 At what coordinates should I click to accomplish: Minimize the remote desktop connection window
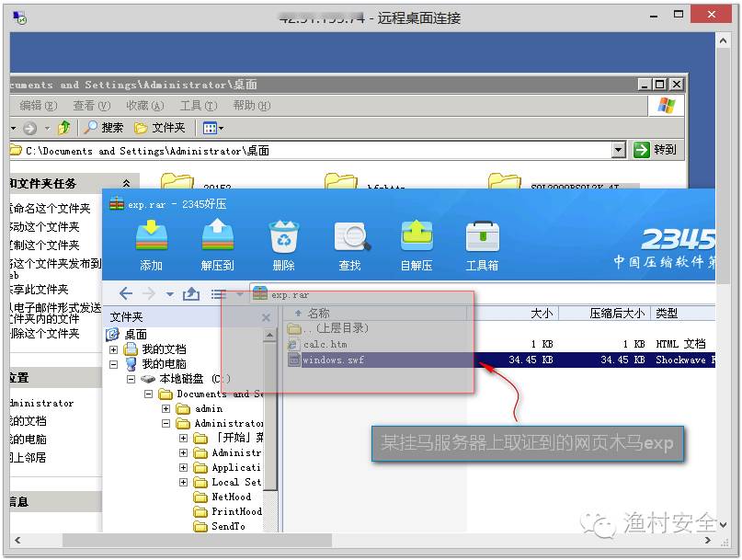[654, 16]
